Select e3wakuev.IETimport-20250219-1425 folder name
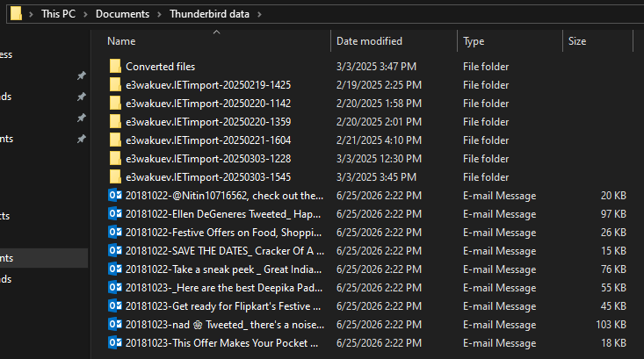This screenshot has height=359, width=644. coord(208,85)
